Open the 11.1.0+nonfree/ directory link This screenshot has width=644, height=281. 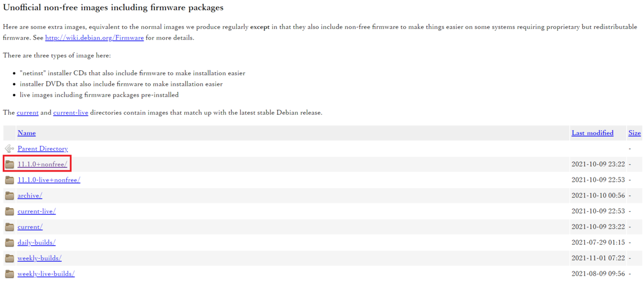coord(42,164)
